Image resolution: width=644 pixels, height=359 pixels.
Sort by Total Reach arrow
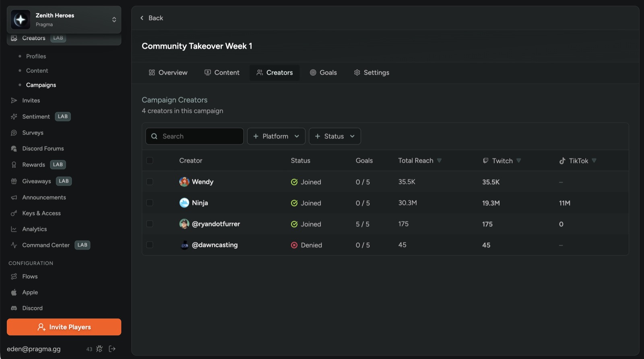[x=439, y=160]
